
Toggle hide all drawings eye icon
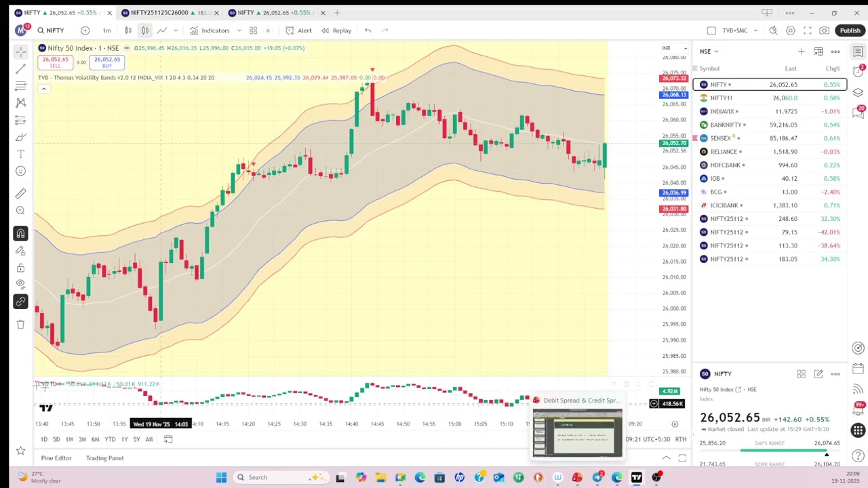pos(20,285)
